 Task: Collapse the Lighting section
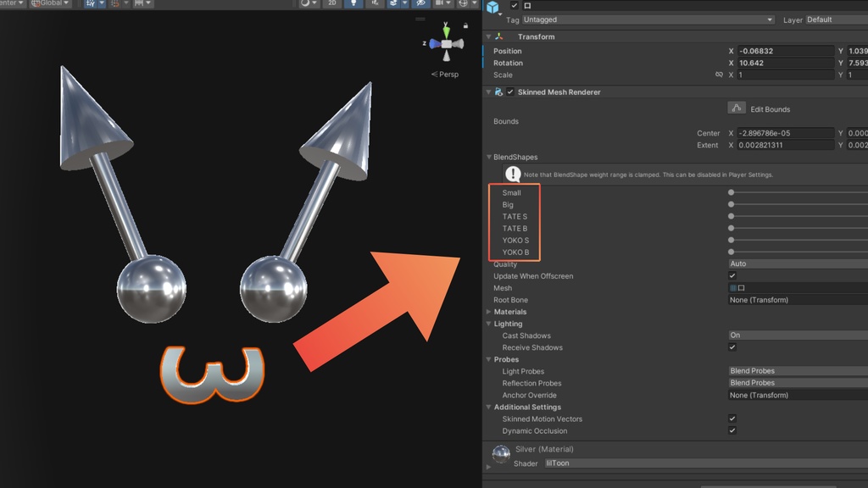tap(489, 324)
